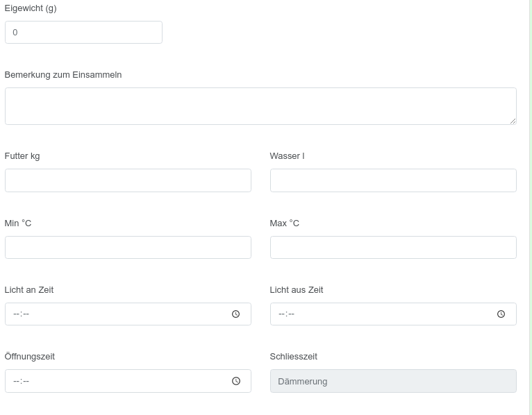This screenshot has width=532, height=415.
Task: Open time picker clock for Öffnungszeit
Action: click(x=236, y=381)
